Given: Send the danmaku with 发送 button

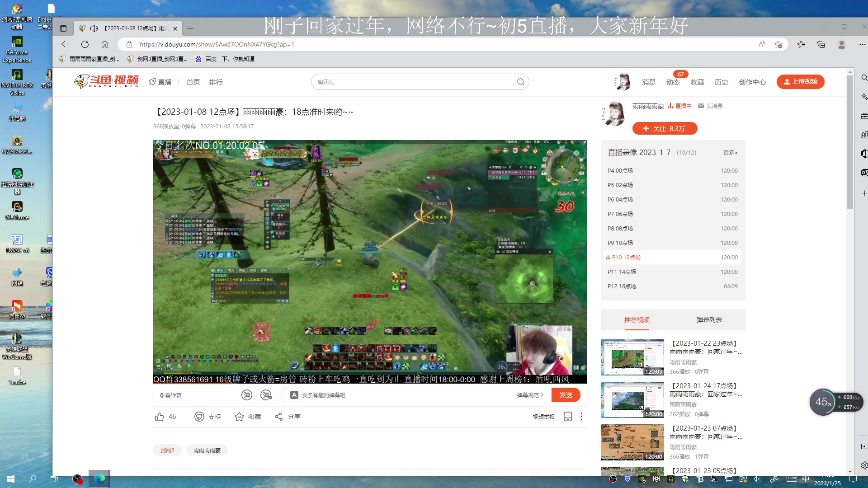Looking at the screenshot, I should click(x=566, y=395).
